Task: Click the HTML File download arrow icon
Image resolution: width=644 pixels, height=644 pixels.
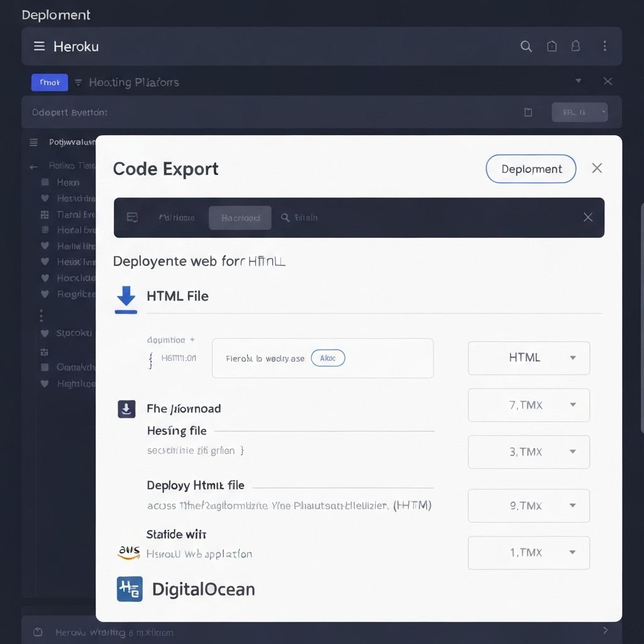Action: tap(126, 299)
